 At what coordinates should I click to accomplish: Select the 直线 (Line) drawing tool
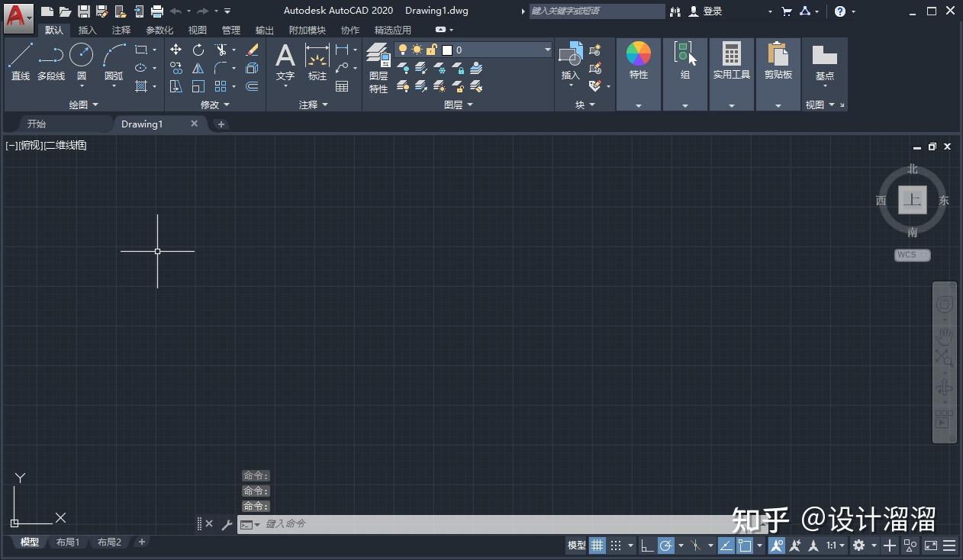click(x=20, y=61)
